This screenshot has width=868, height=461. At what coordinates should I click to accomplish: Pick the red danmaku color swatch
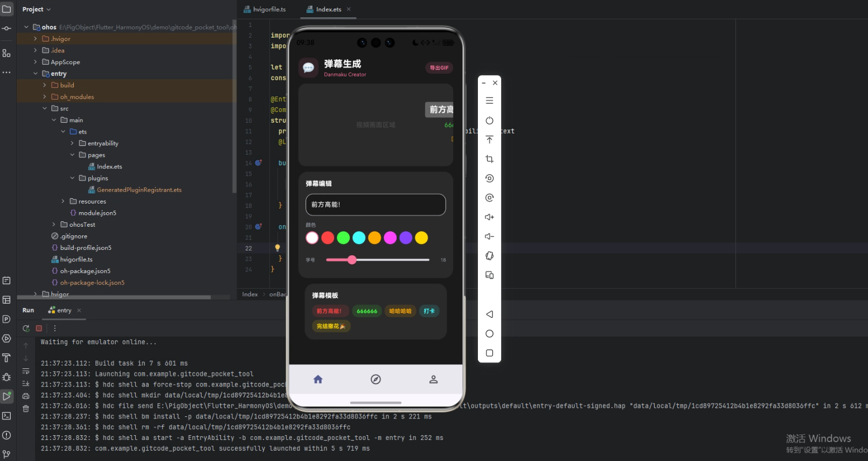tap(328, 238)
